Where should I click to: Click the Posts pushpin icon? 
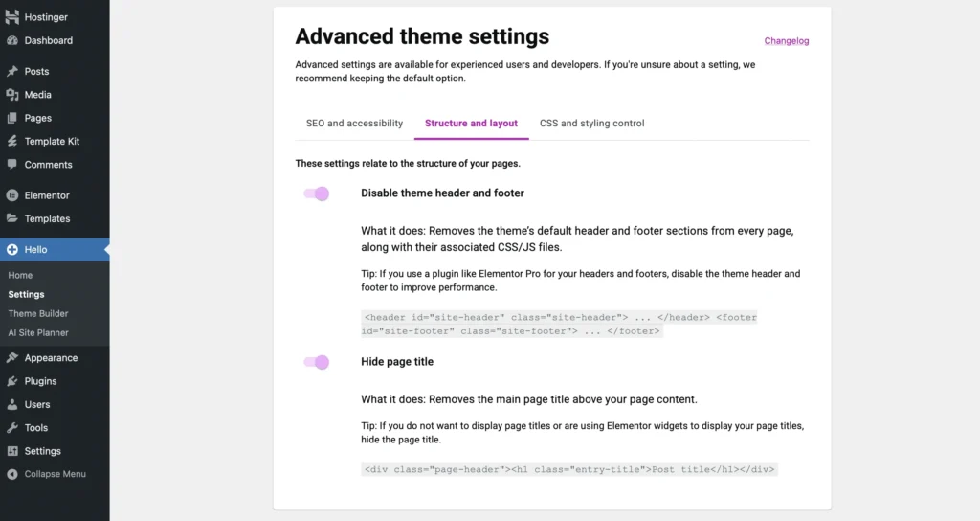(x=12, y=72)
